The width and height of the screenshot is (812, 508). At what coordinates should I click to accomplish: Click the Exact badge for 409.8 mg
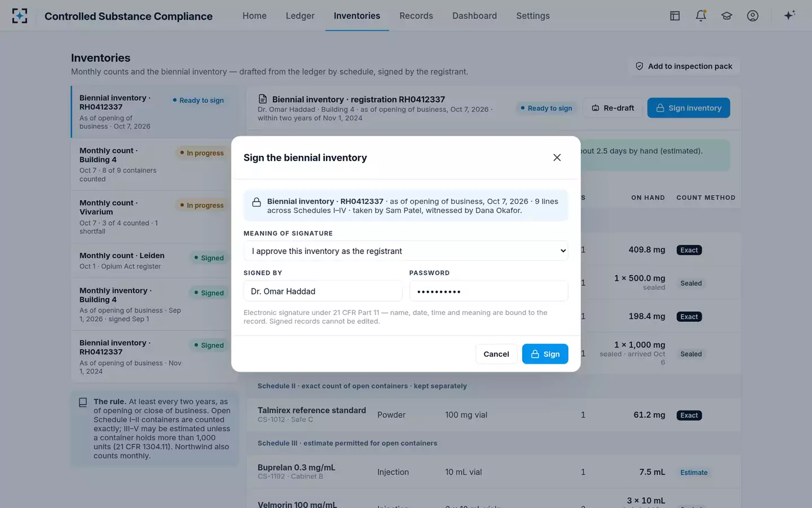point(689,250)
